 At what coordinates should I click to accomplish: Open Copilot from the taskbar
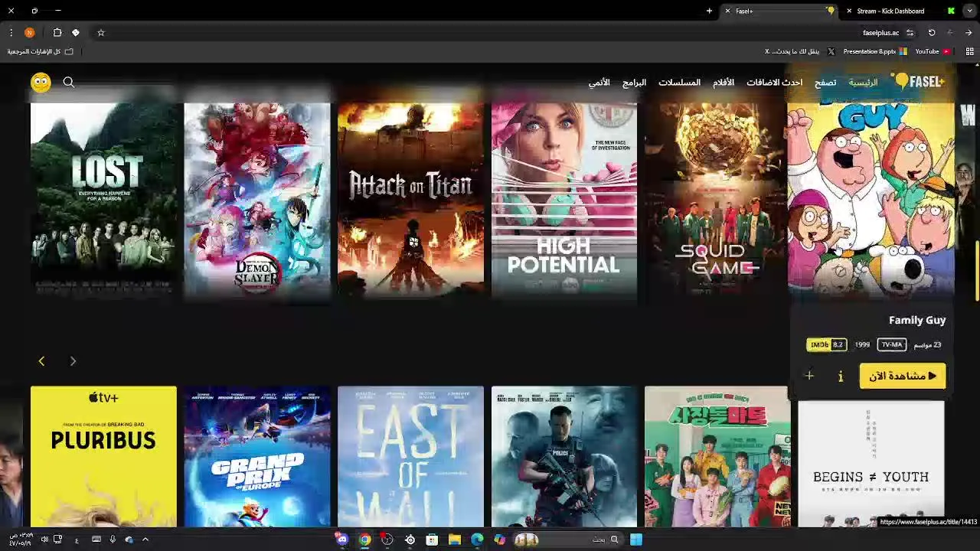click(500, 540)
